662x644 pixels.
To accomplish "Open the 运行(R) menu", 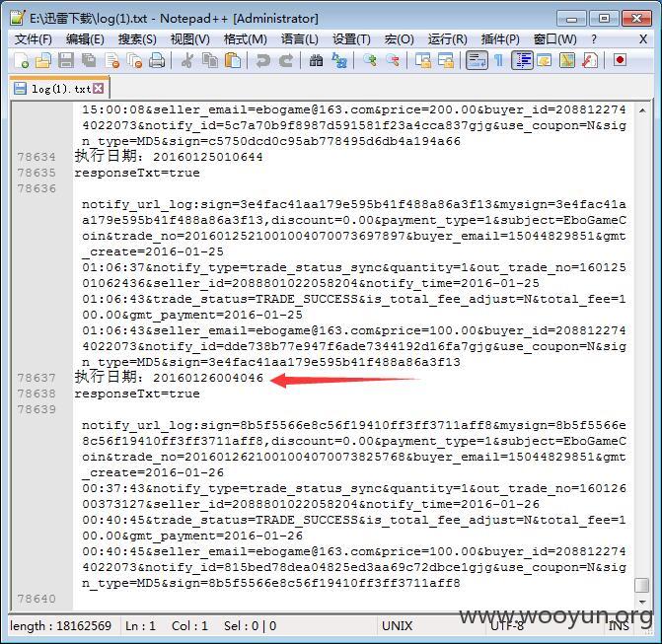I will [448, 39].
